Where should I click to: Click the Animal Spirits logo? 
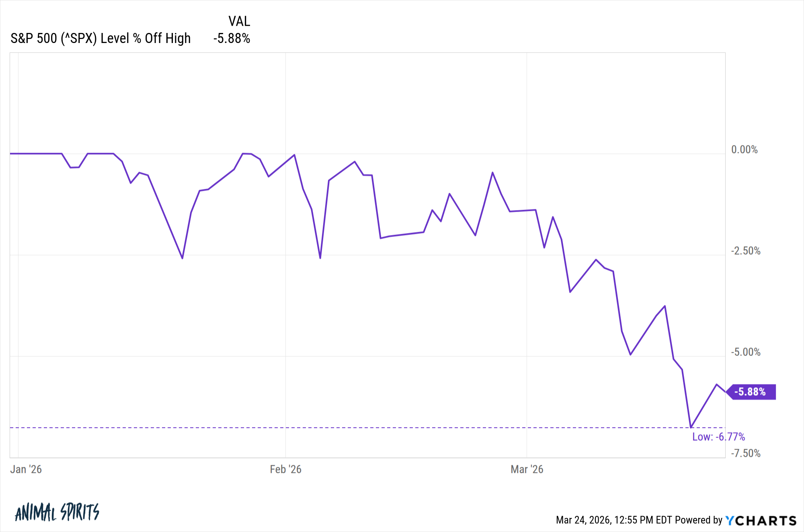[x=57, y=512]
